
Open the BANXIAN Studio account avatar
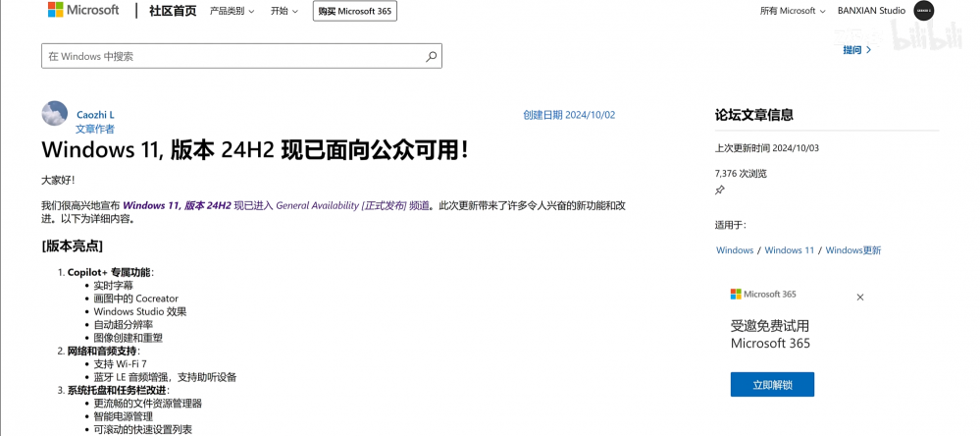point(924,11)
